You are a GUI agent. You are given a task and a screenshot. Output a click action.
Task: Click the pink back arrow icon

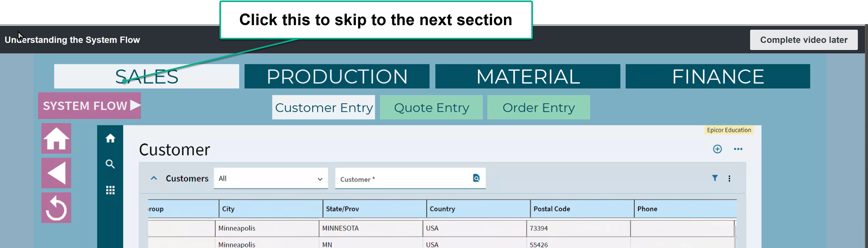pyautogui.click(x=56, y=173)
